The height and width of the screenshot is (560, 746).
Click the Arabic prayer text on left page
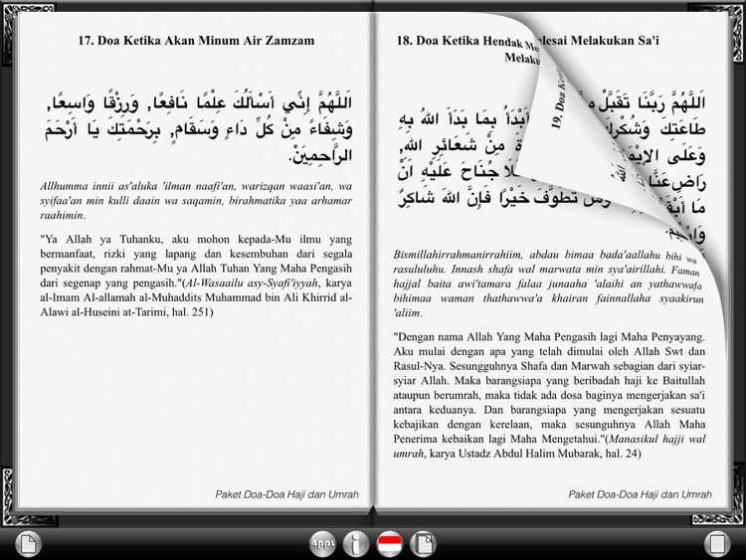pos(199,128)
